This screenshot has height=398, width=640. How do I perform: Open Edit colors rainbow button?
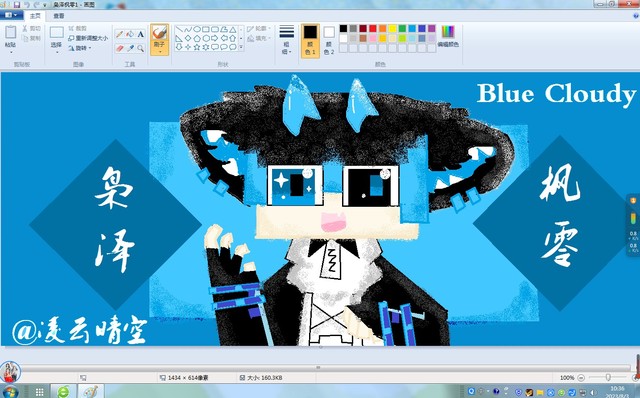(448, 36)
